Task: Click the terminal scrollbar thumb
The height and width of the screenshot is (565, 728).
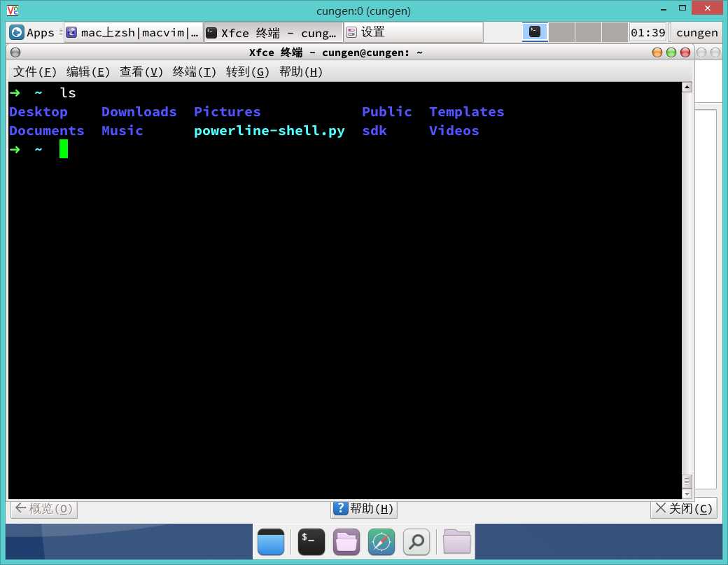Action: point(687,482)
